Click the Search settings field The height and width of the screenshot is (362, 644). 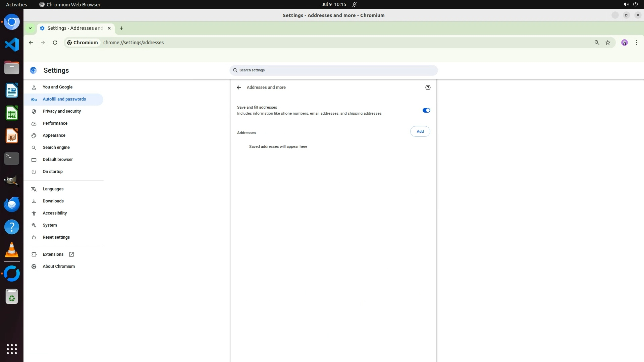333,70
